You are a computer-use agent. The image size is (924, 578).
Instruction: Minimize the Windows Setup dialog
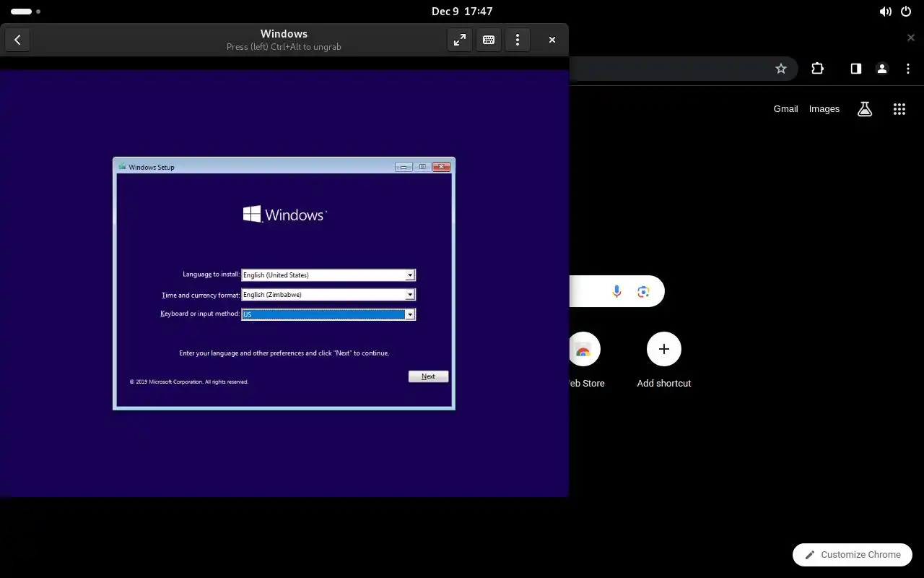coord(404,167)
